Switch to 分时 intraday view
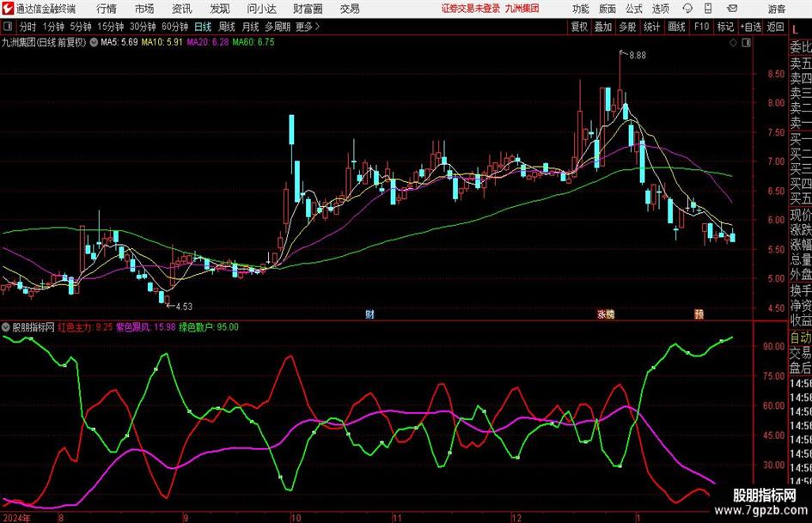 [x=28, y=27]
